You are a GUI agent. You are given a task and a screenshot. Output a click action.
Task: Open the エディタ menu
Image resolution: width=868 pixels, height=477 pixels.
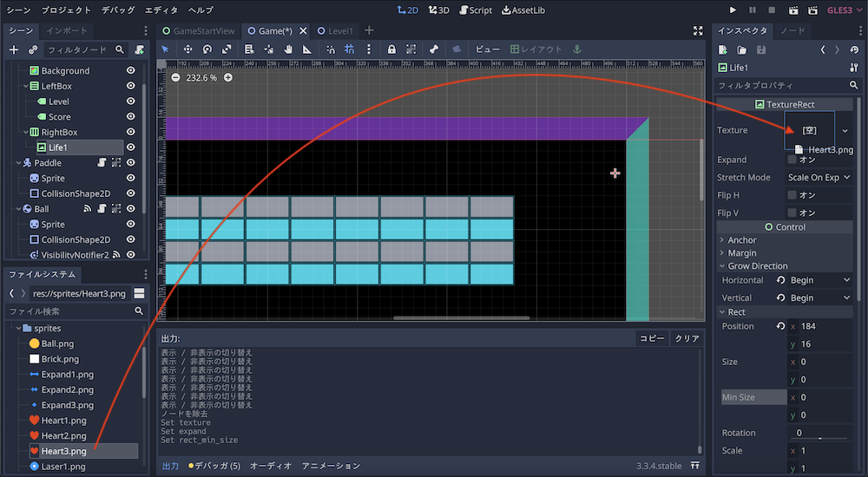tap(161, 10)
